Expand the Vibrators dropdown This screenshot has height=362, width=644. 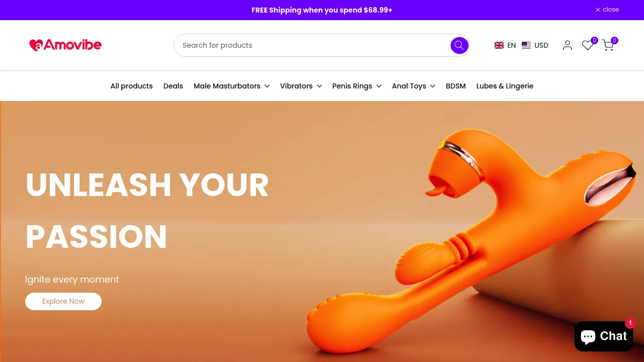301,86
